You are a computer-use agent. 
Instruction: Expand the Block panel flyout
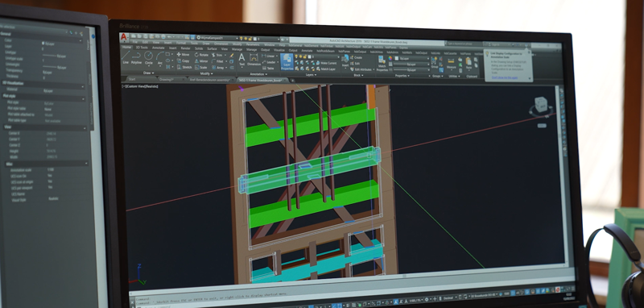[359, 75]
